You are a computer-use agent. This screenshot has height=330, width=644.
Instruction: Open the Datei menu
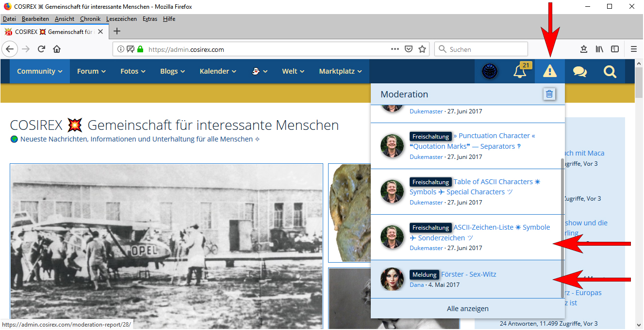[x=9, y=19]
